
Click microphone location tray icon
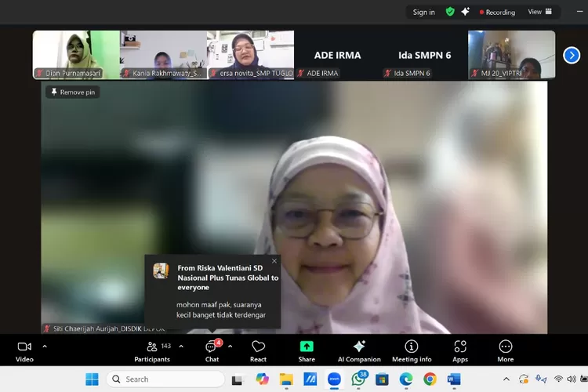(x=540, y=379)
